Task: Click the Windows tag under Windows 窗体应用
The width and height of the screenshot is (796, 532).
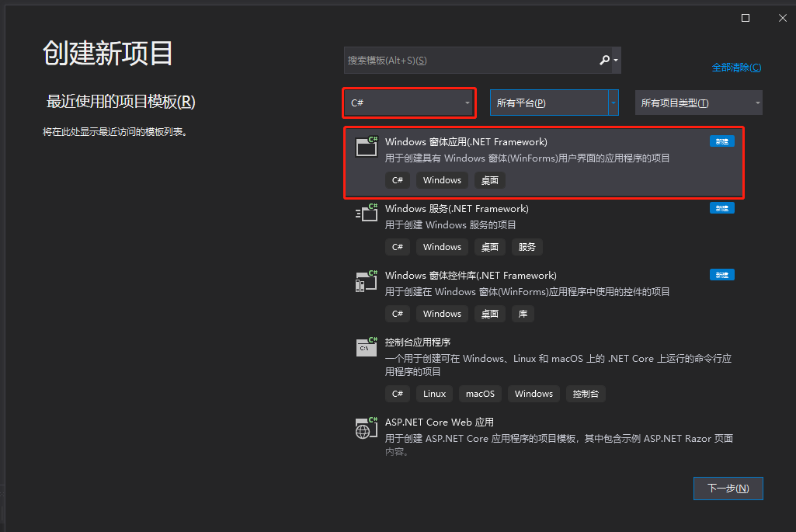Action: point(442,180)
